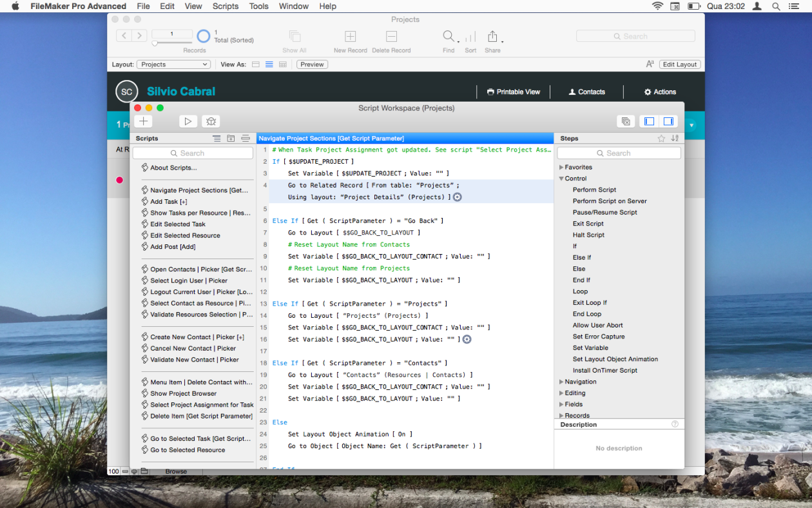Screen dimensions: 812x508
Task: Open the Window menu
Action: [293, 6]
